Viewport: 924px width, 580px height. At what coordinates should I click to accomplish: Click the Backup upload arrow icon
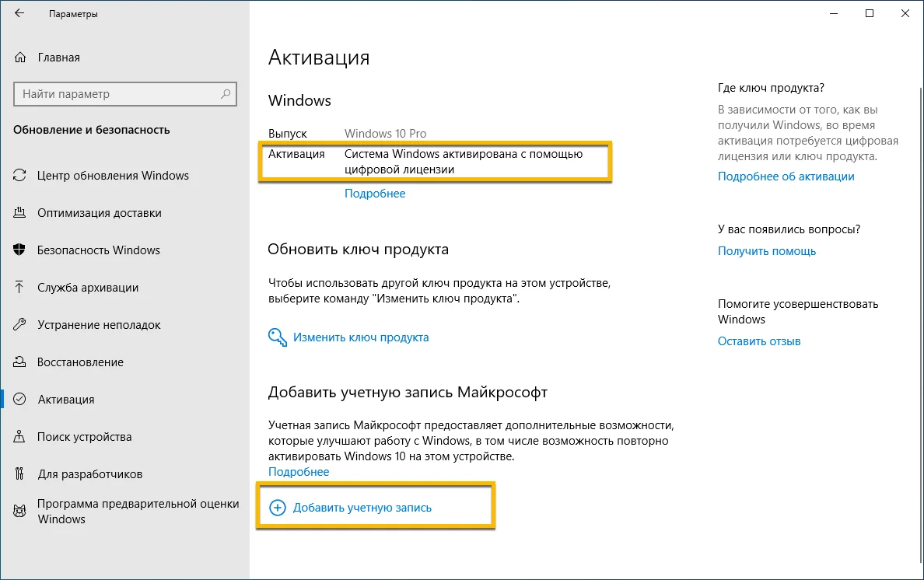20,288
